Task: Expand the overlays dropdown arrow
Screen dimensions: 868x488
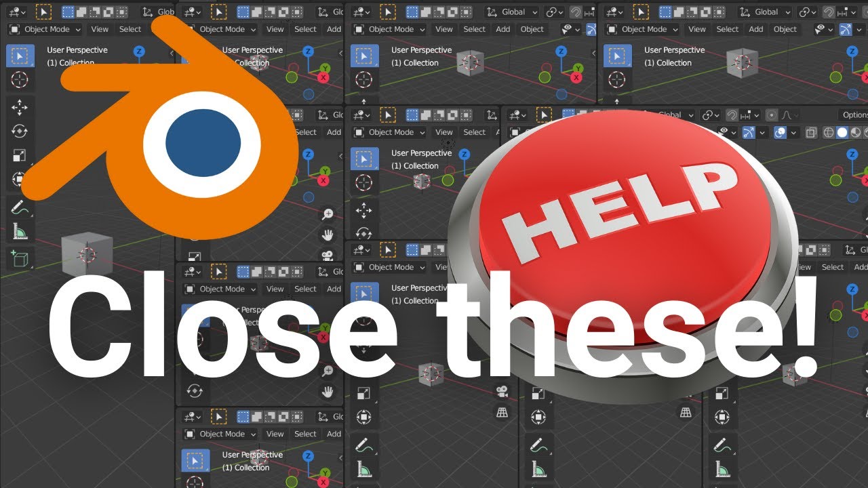Action: point(793,133)
